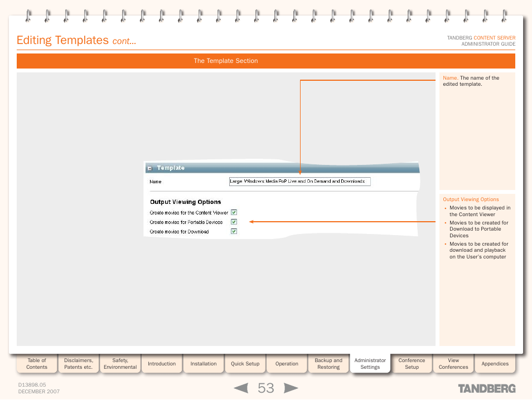532x400 pixels.
Task: Toggle Create movies for Download checkbox
Action: 234,232
